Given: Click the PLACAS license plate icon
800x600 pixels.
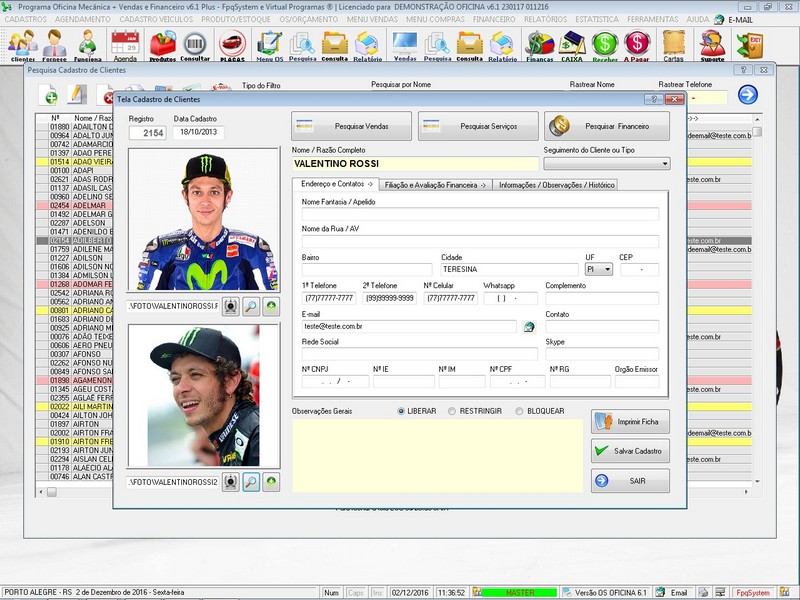Looking at the screenshot, I should point(232,44).
